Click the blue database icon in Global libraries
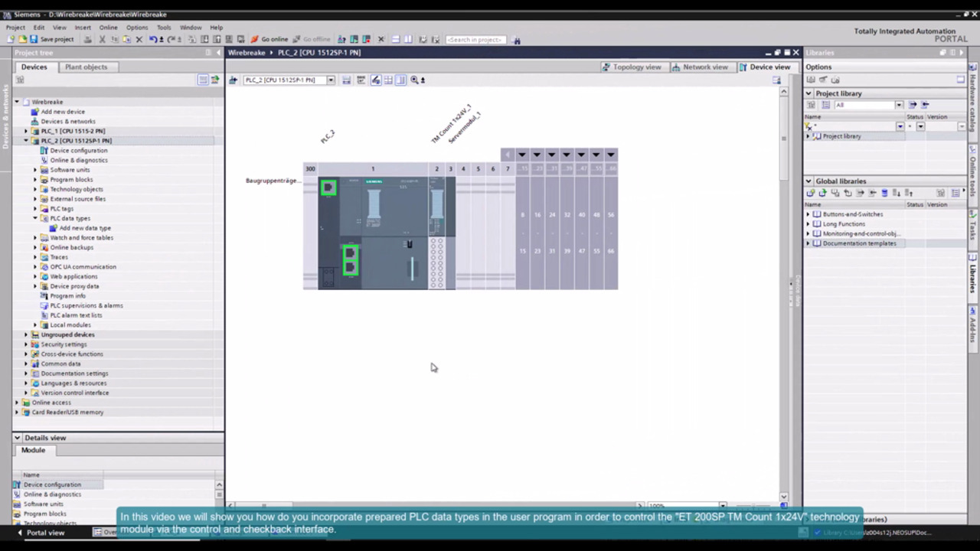980x551 pixels. 884,193
